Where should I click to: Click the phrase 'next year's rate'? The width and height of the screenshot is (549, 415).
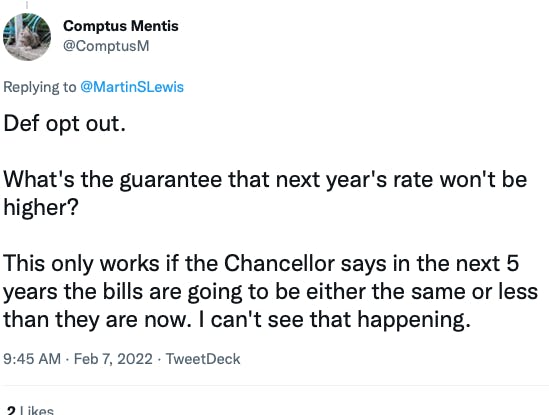(355, 179)
